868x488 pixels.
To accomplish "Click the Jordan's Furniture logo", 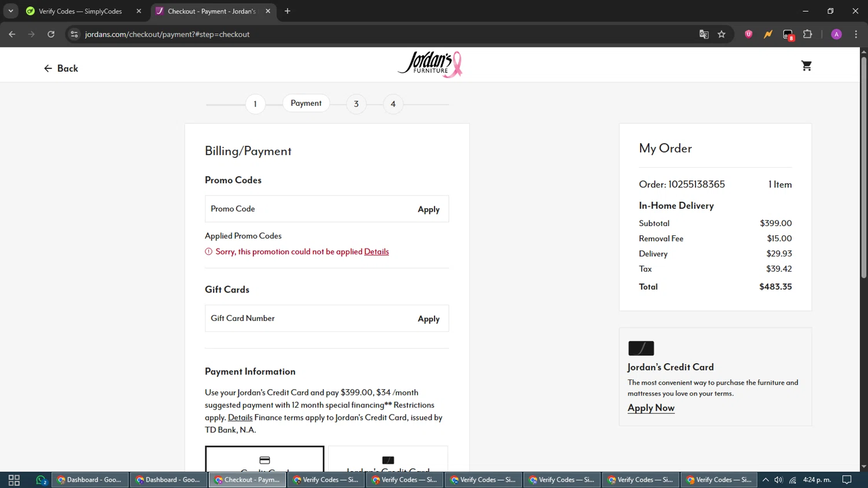I will [x=430, y=64].
